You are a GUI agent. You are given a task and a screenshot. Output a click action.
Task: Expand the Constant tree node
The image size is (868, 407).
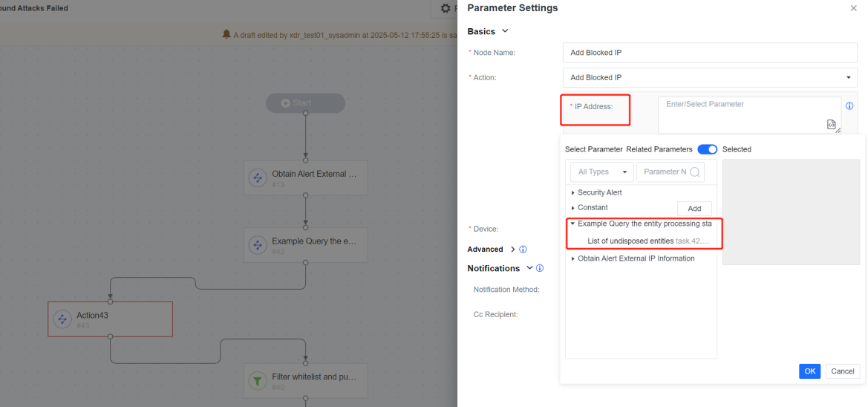573,208
